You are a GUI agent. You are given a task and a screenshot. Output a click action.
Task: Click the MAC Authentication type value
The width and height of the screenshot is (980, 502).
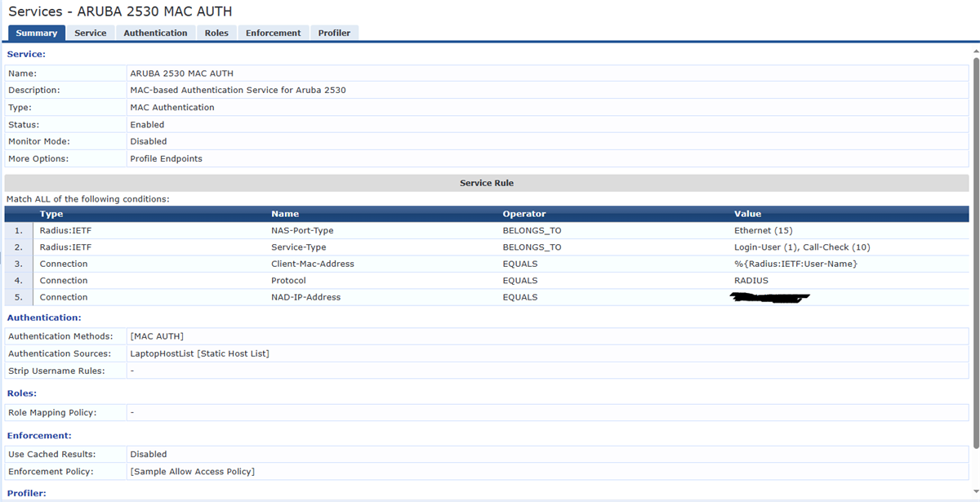[172, 107]
